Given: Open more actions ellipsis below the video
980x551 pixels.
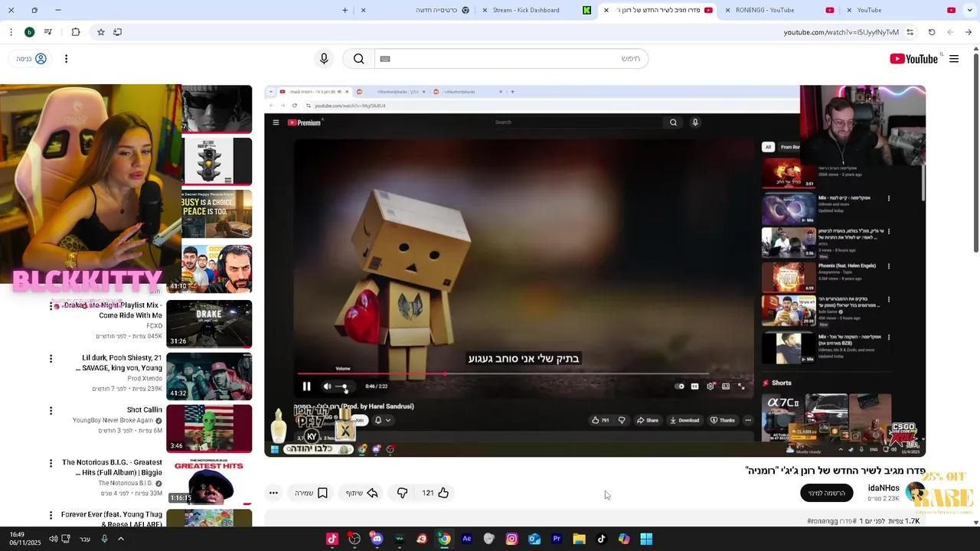Looking at the screenshot, I should 273,493.
